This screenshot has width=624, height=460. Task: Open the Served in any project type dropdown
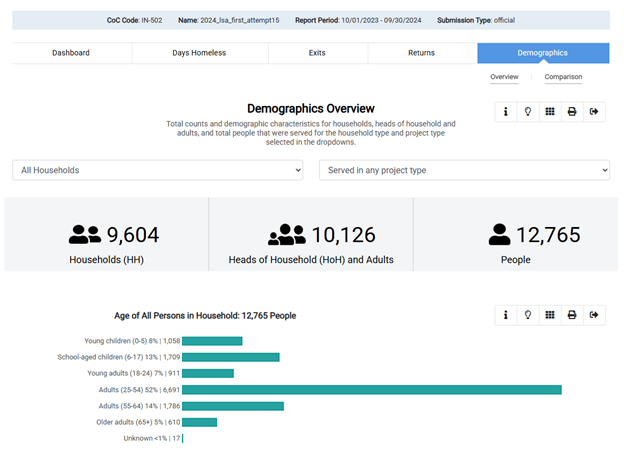point(464,170)
